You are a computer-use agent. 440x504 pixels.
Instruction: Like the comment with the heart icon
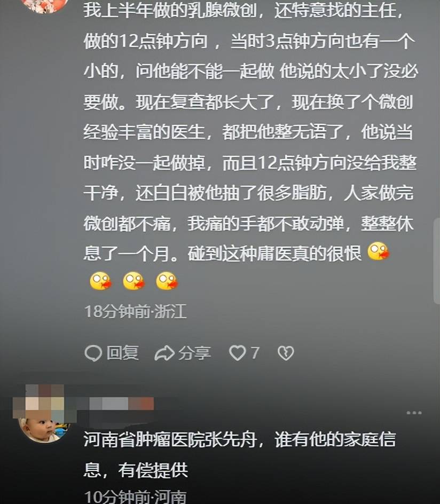[237, 353]
